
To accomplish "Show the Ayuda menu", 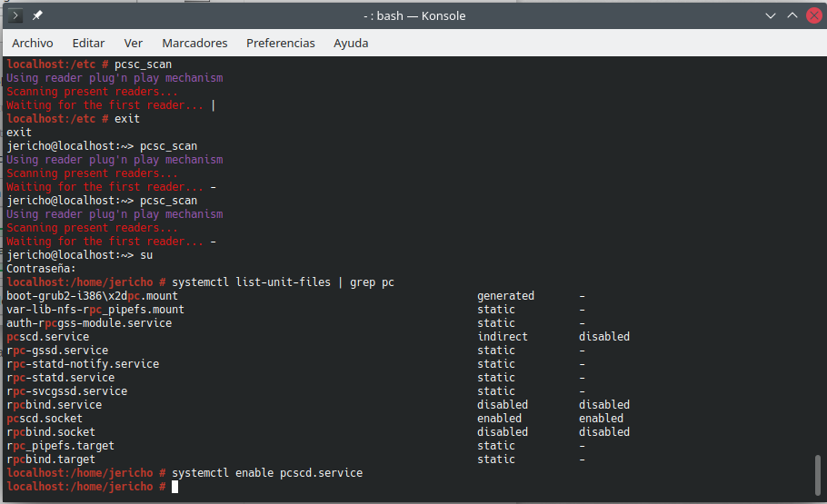I will point(351,43).
